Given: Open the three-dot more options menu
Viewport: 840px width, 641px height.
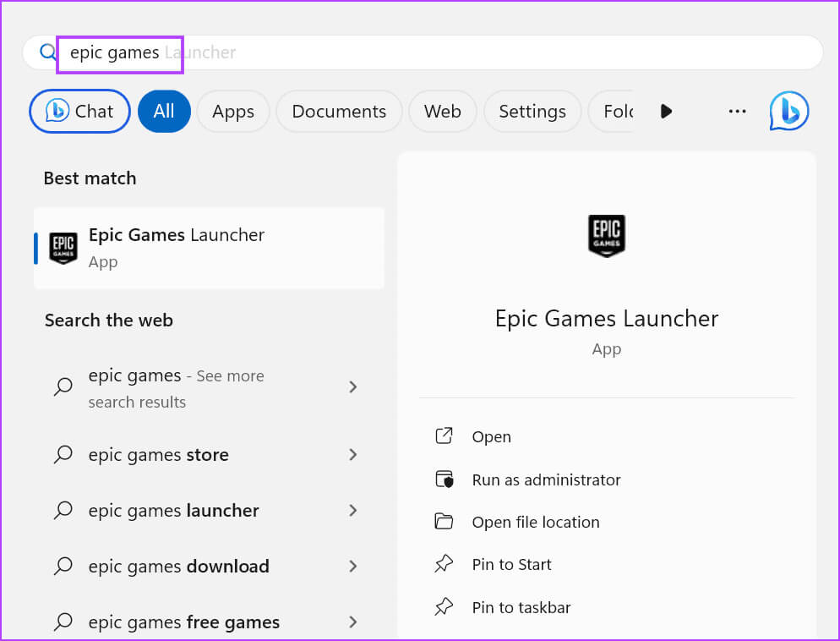Looking at the screenshot, I should [x=737, y=112].
